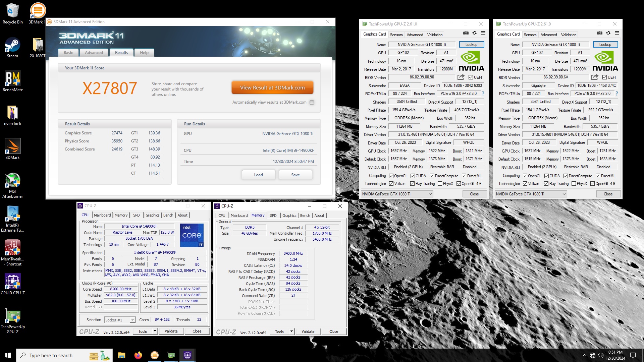Click Validate button in left CPU-Z
This screenshot has width=644, height=362.
(171, 331)
